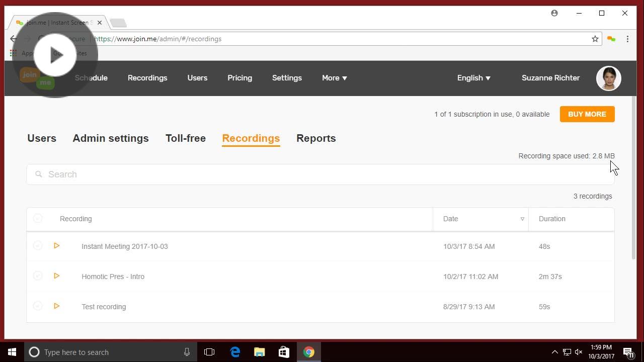Open Schedule in the navigation bar
The height and width of the screenshot is (362, 644).
pos(91,78)
